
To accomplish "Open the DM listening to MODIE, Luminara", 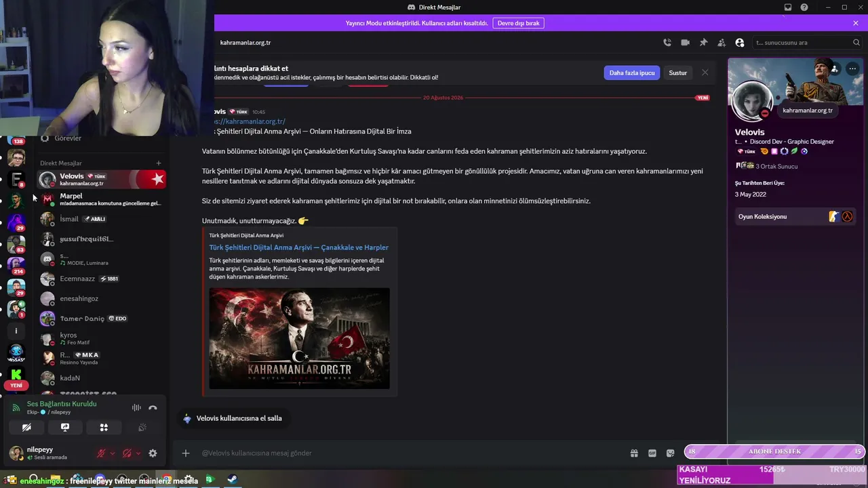I will coord(102,259).
